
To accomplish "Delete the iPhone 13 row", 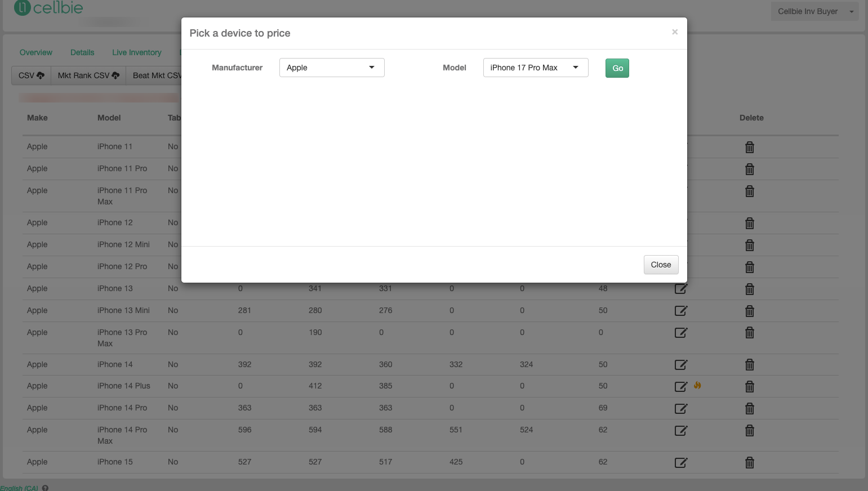I will click(x=749, y=289).
